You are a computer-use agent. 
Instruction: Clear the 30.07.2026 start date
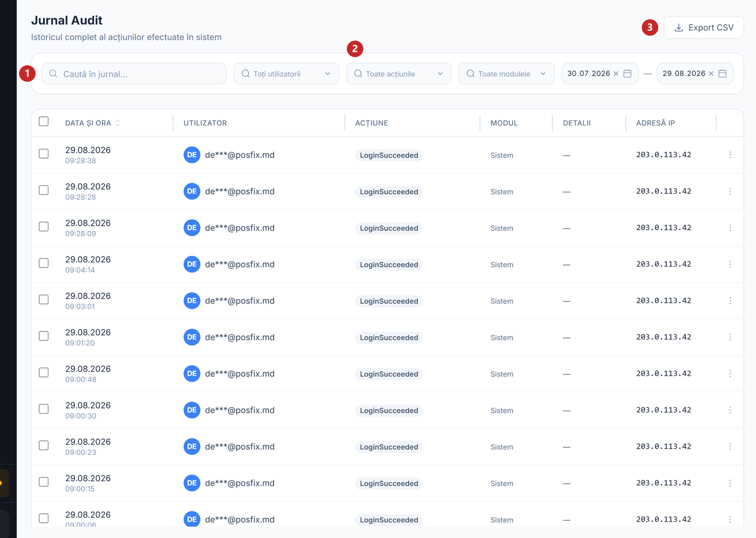point(616,74)
